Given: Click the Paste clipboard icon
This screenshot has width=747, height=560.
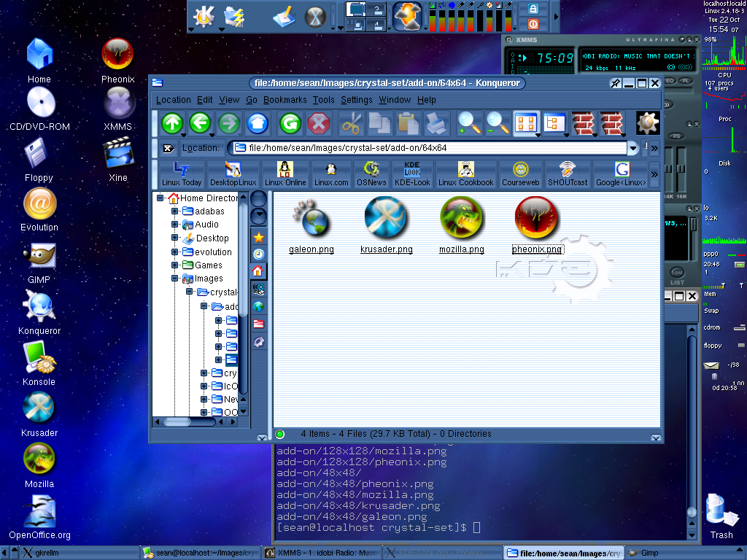Looking at the screenshot, I should [x=409, y=124].
